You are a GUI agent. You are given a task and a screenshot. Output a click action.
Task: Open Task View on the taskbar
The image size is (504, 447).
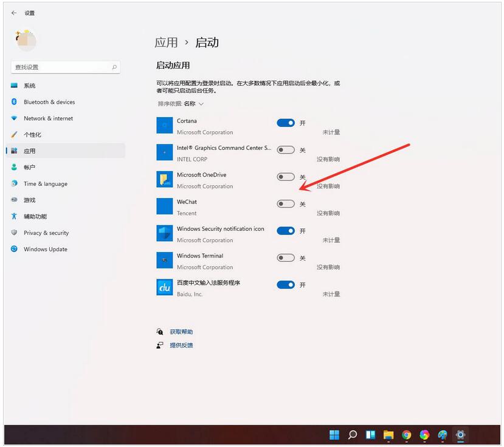[370, 435]
